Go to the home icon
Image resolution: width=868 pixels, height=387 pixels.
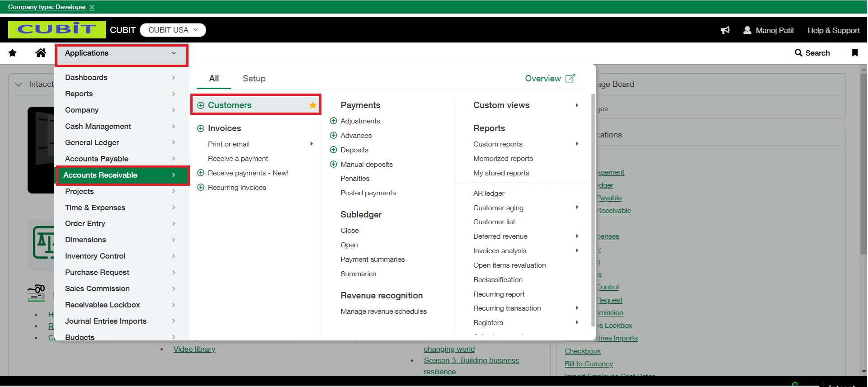click(40, 53)
